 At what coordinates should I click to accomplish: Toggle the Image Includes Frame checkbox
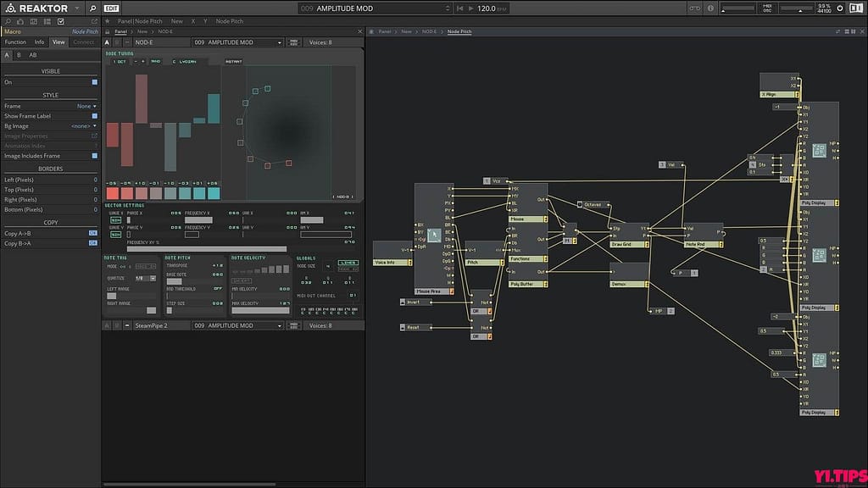94,156
